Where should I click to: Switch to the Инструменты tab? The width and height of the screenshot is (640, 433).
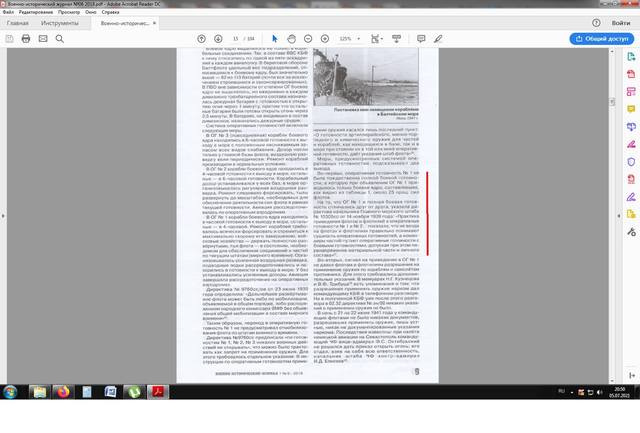pos(60,22)
